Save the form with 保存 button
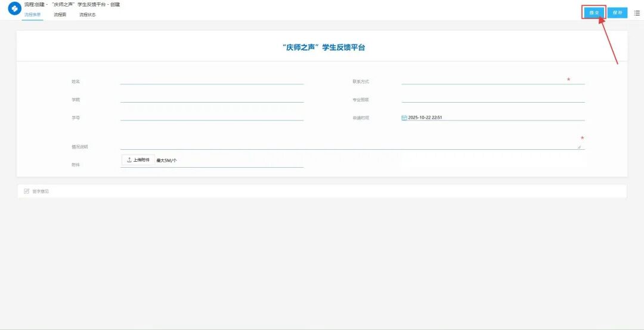 click(617, 13)
